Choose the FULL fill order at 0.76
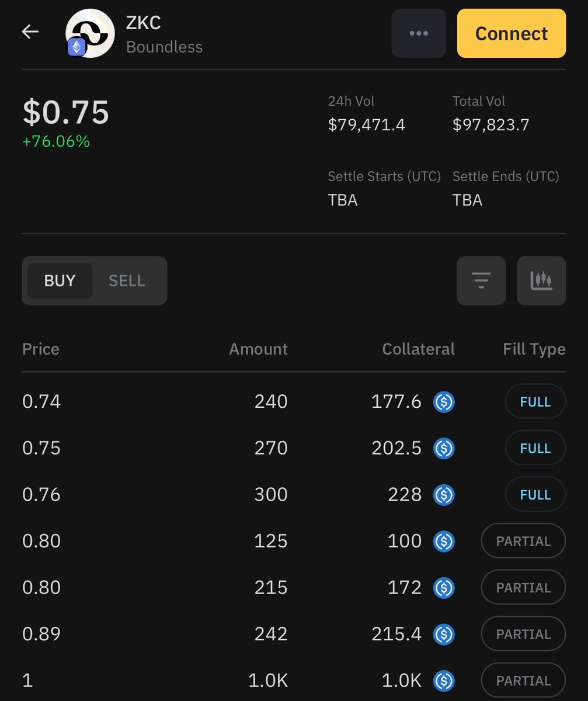Image resolution: width=588 pixels, height=701 pixels. pos(535,495)
